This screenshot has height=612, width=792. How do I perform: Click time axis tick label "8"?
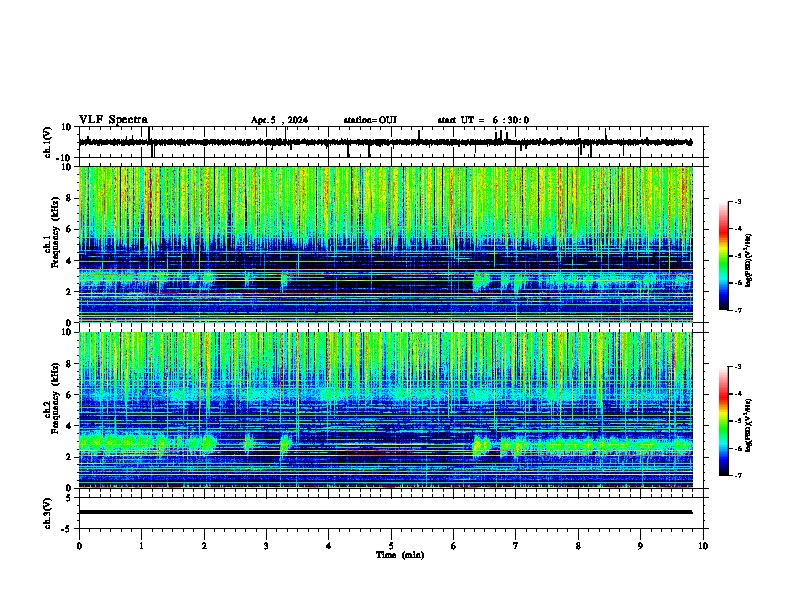coord(578,546)
